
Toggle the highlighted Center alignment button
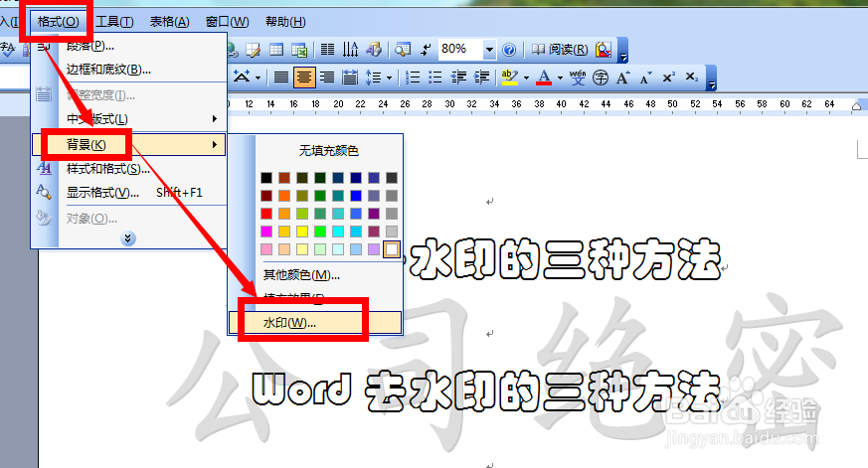(304, 77)
